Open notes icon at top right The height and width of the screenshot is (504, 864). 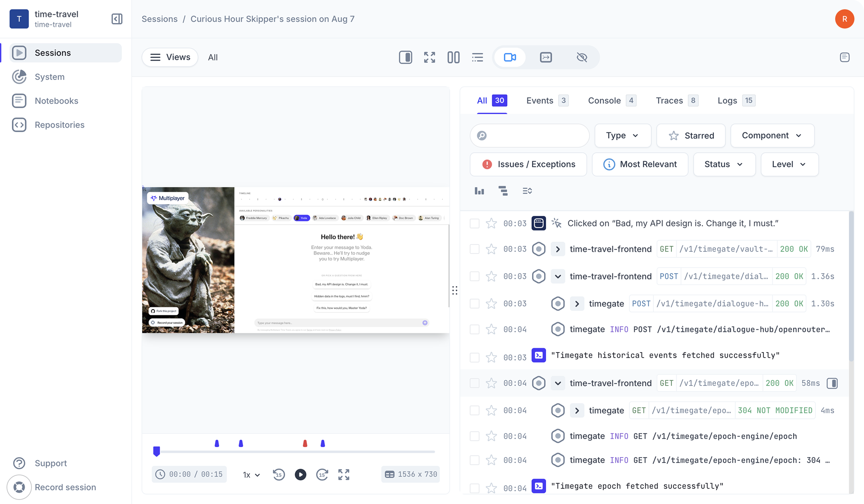[845, 57]
